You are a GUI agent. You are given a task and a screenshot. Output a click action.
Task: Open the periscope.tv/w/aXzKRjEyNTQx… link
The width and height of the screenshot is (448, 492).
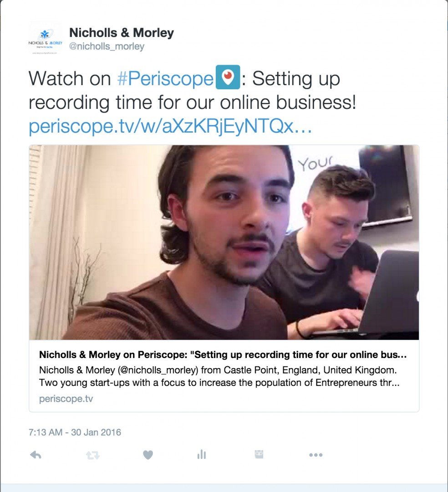[170, 127]
